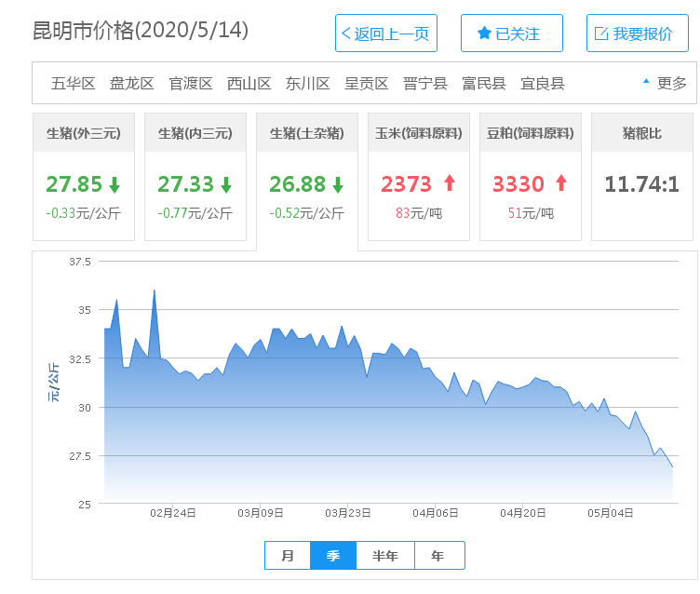Switch chart range to 月
The height and width of the screenshot is (594, 700).
tap(288, 556)
